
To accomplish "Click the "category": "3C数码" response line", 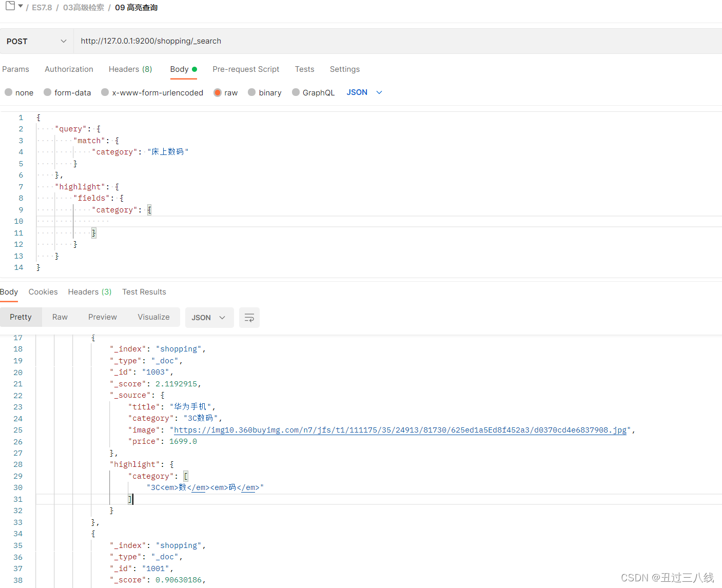I will pos(175,418).
